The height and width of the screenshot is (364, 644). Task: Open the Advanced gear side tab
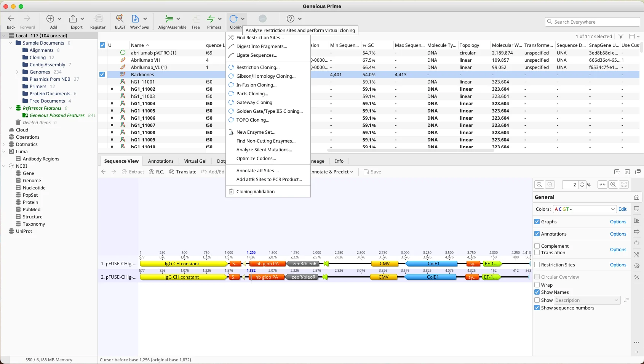pyautogui.click(x=636, y=266)
